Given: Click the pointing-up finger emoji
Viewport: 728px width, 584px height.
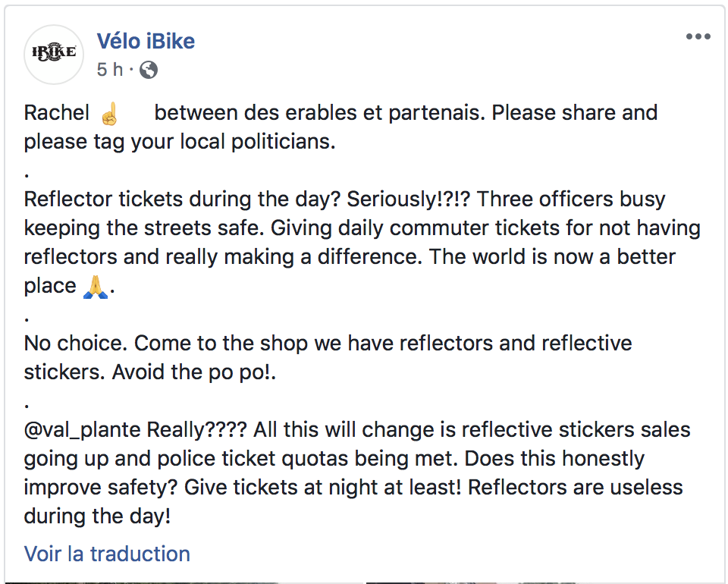Looking at the screenshot, I should click(x=109, y=114).
